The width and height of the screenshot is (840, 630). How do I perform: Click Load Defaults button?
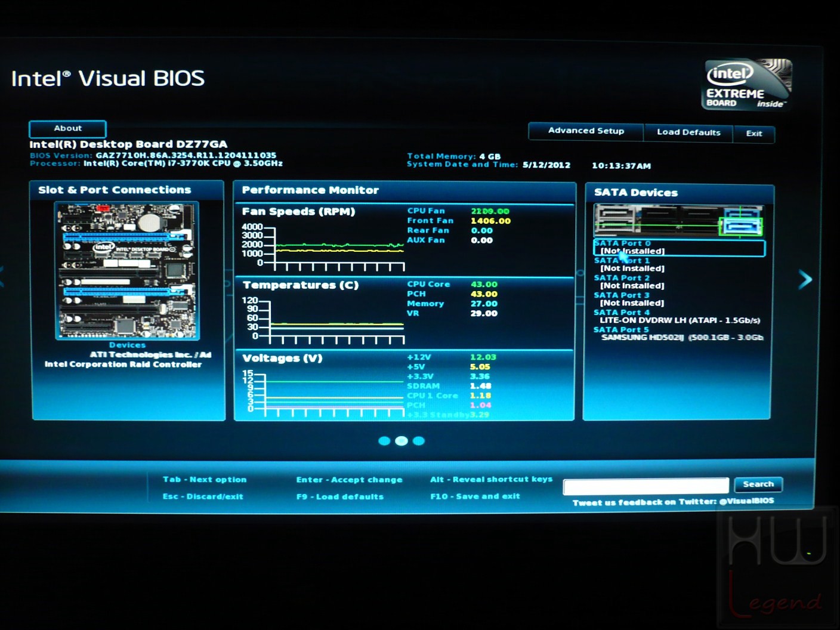688,132
